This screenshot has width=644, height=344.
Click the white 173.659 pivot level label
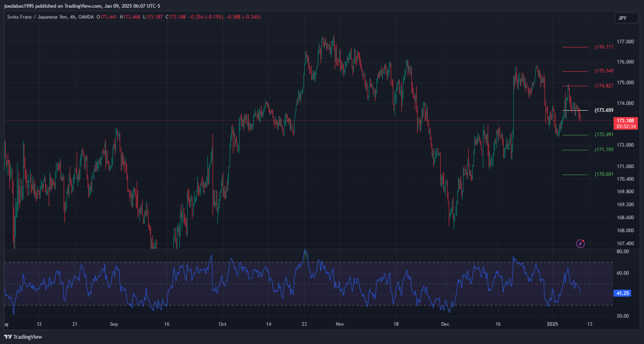click(604, 110)
